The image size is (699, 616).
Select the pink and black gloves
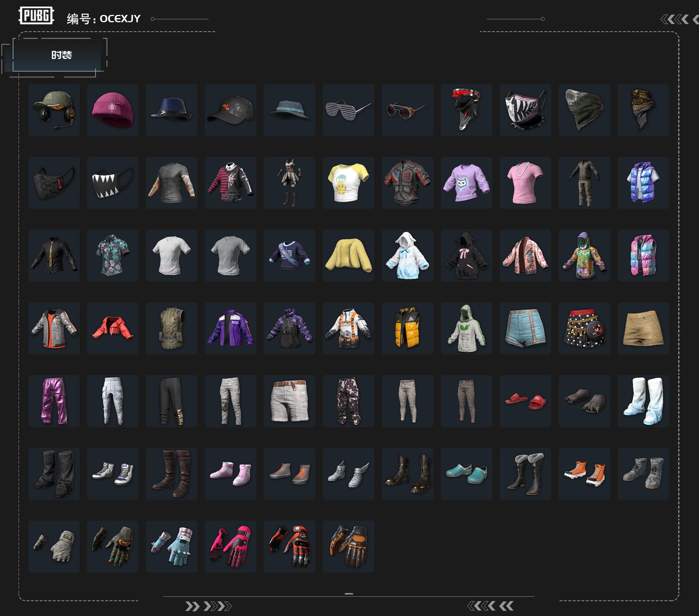[231, 547]
